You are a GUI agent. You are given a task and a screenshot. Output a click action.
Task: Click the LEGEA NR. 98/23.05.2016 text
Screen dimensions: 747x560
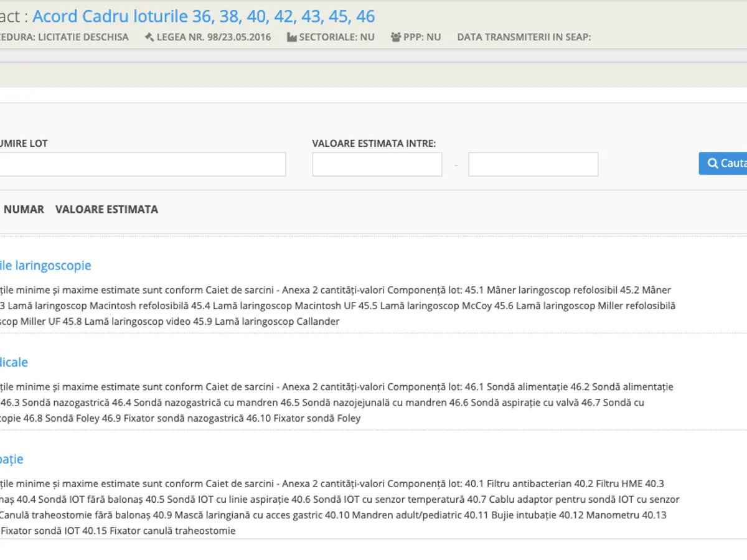tap(214, 37)
